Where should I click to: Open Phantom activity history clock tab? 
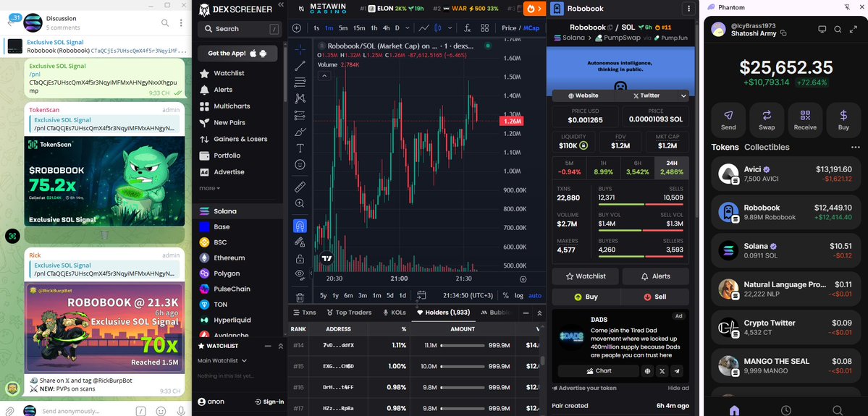(786, 410)
